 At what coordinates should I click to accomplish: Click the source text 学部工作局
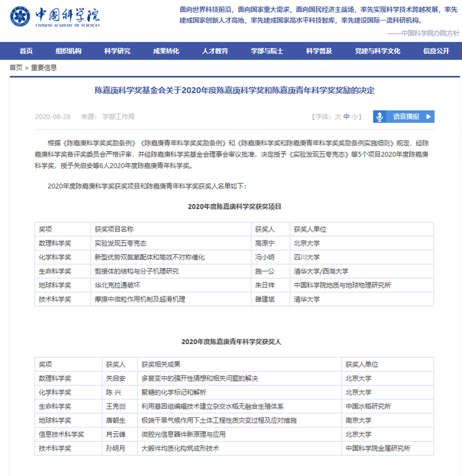pyautogui.click(x=118, y=117)
